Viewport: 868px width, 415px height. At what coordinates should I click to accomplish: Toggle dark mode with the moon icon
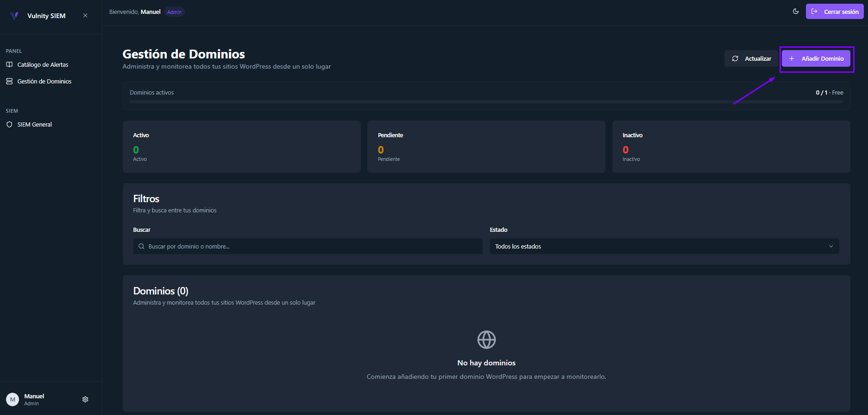tap(796, 12)
